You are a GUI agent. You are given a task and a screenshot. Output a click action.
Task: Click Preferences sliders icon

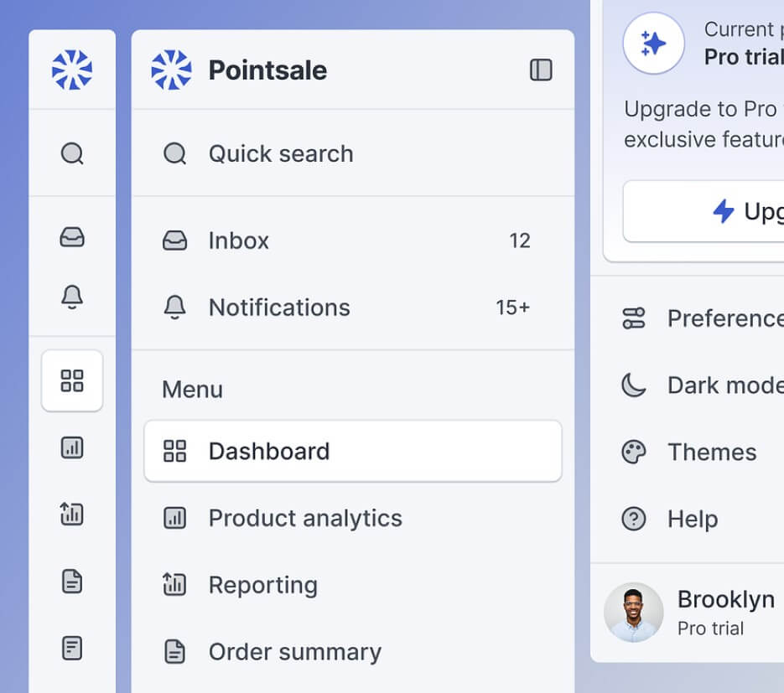pos(634,318)
